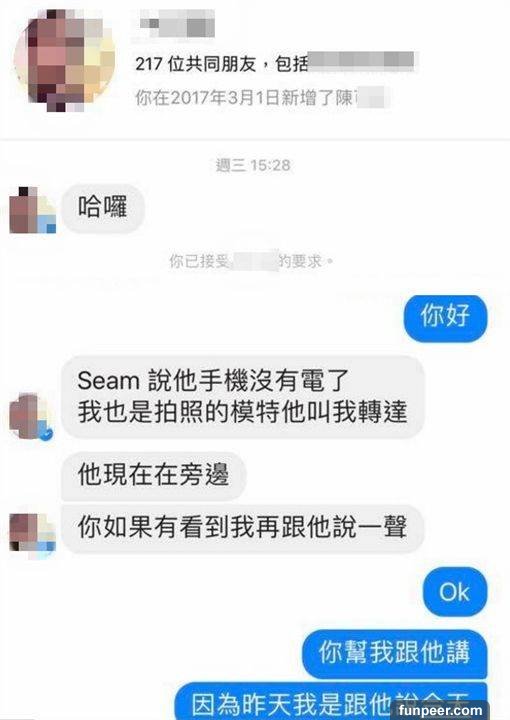
Task: Select the 週三 15:28 timestamp
Action: [253, 165]
